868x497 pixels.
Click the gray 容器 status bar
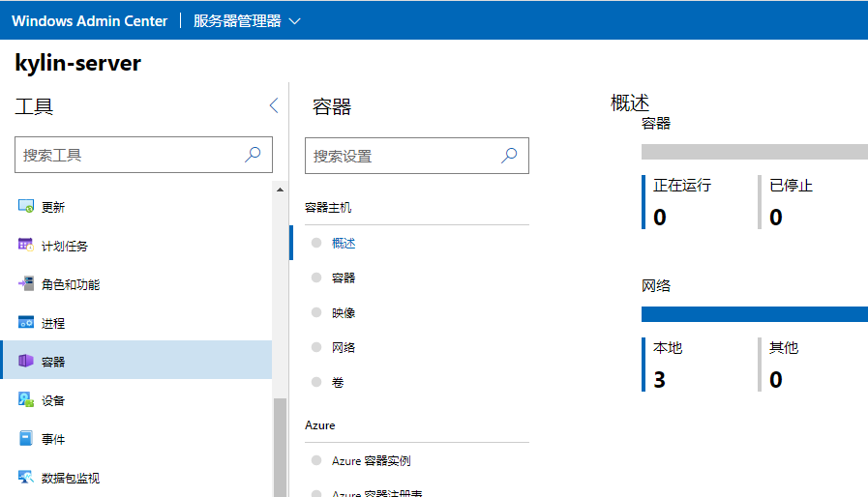click(755, 152)
